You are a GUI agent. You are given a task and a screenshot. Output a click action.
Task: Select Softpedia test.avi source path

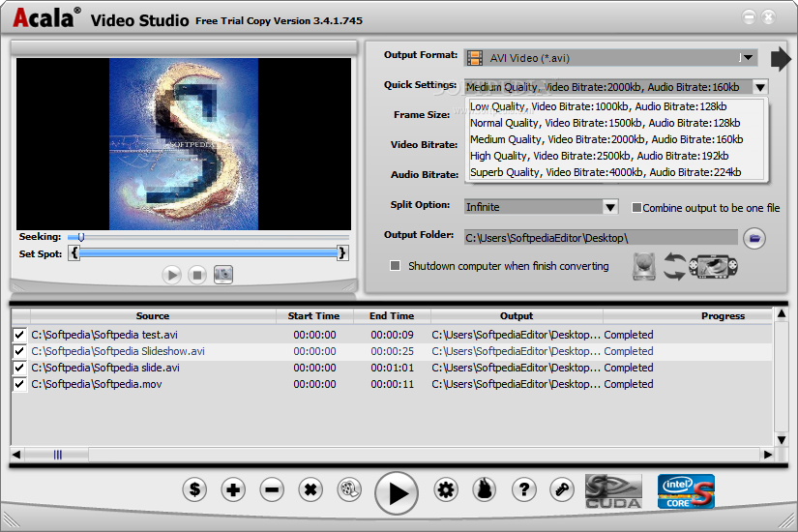pyautogui.click(x=104, y=335)
